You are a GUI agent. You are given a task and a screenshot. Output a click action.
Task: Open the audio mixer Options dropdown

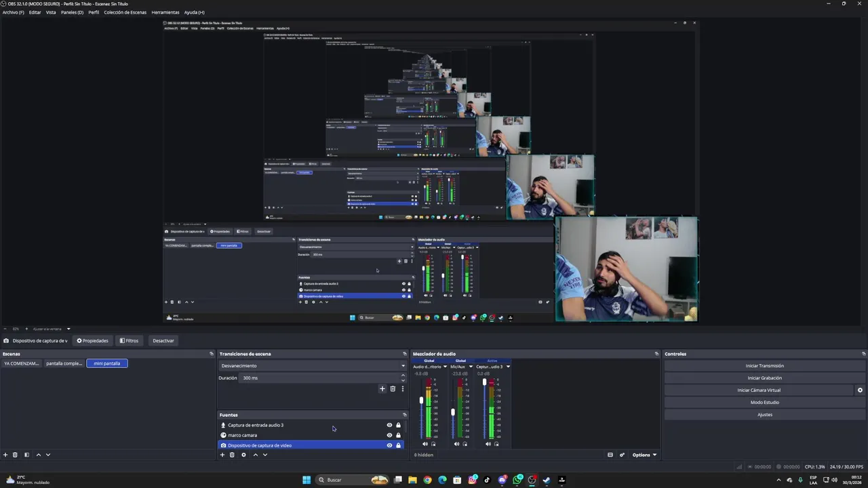click(644, 455)
